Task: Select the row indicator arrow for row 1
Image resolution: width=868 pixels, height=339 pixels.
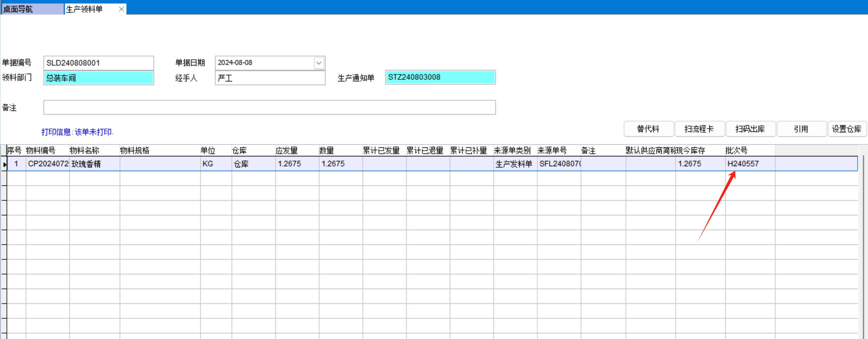Action: point(4,164)
